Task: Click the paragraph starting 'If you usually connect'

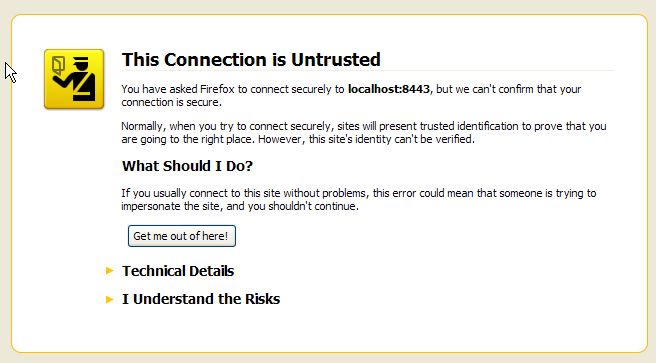Action: click(359, 199)
